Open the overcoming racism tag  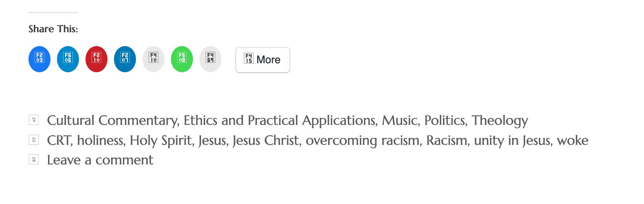click(x=363, y=140)
